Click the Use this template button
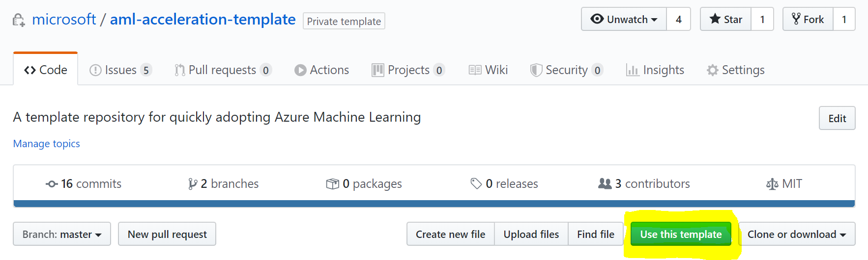 (x=681, y=234)
